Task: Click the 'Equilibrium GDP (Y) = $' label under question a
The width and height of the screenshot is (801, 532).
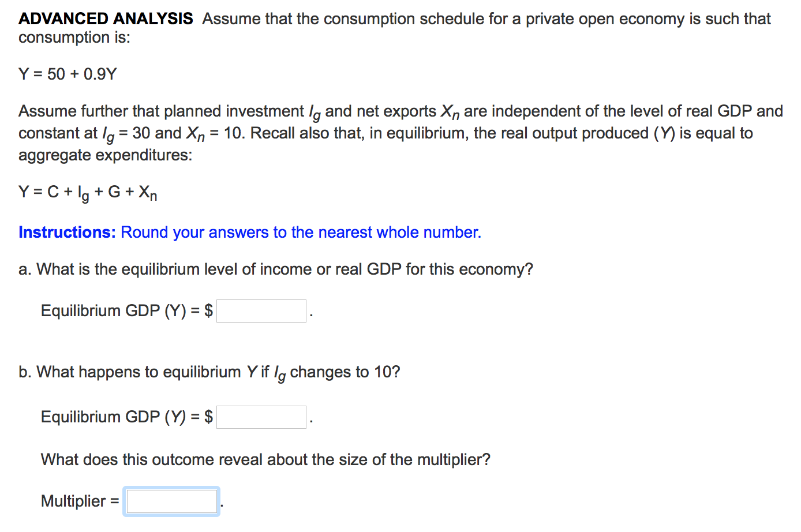Action: click(x=126, y=311)
